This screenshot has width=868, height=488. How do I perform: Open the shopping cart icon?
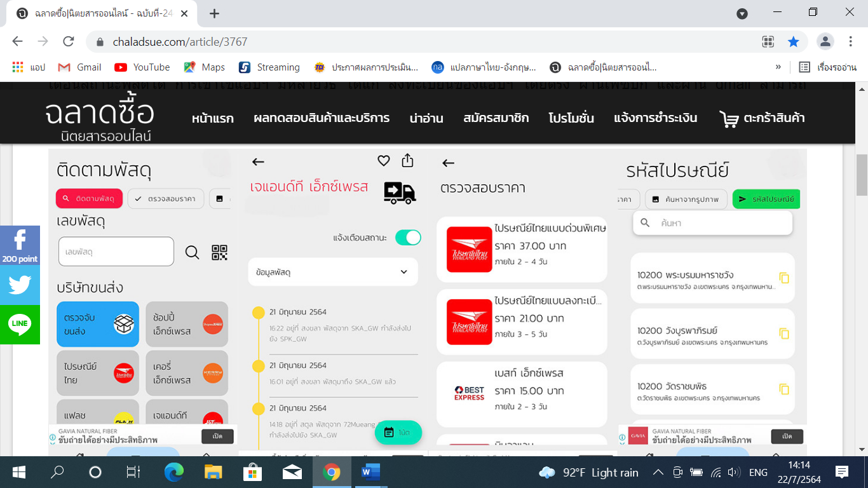(x=729, y=118)
